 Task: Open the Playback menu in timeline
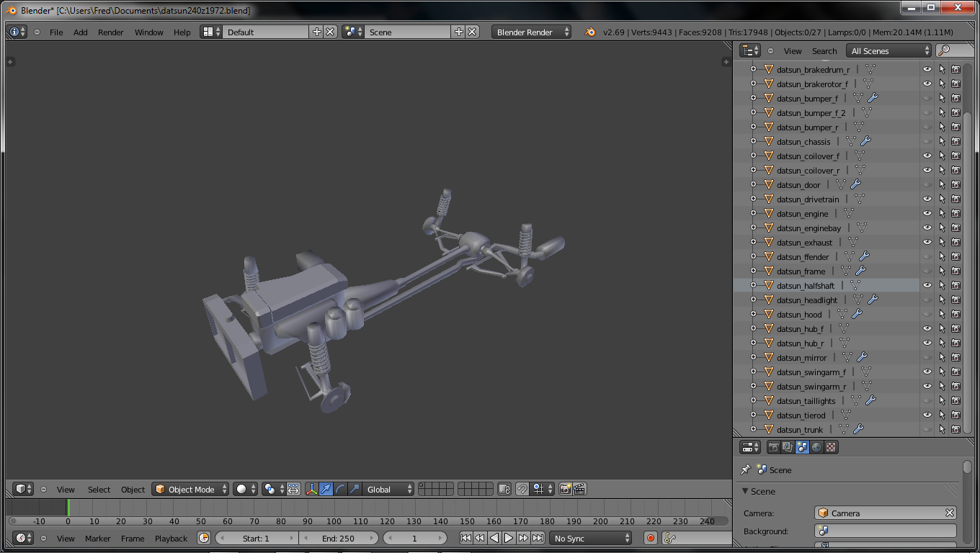[x=171, y=538]
